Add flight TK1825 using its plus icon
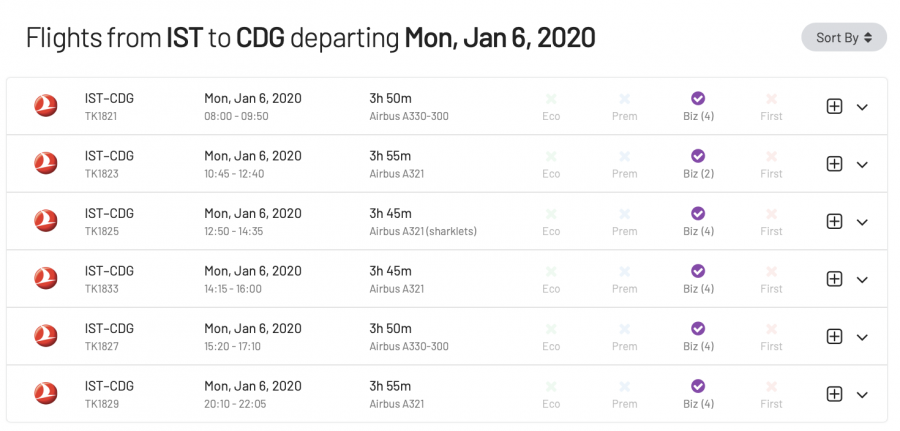This screenshot has height=431, width=900. tap(834, 222)
